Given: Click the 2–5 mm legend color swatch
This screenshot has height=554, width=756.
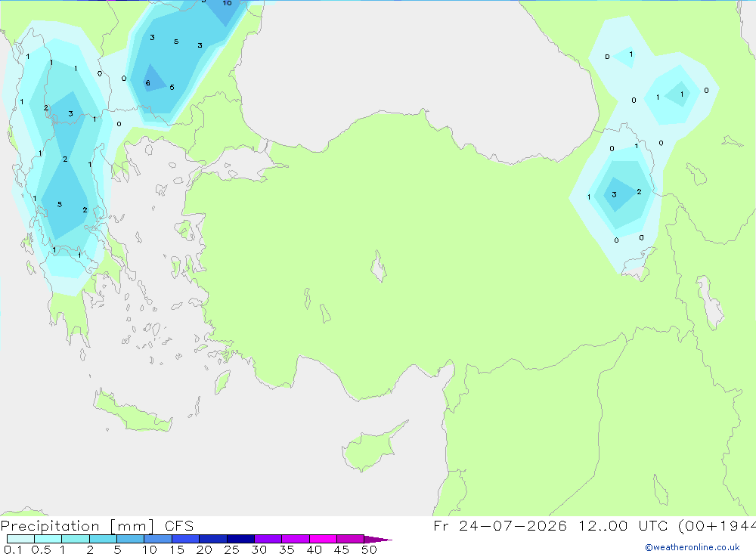Looking at the screenshot, I should [x=103, y=539].
